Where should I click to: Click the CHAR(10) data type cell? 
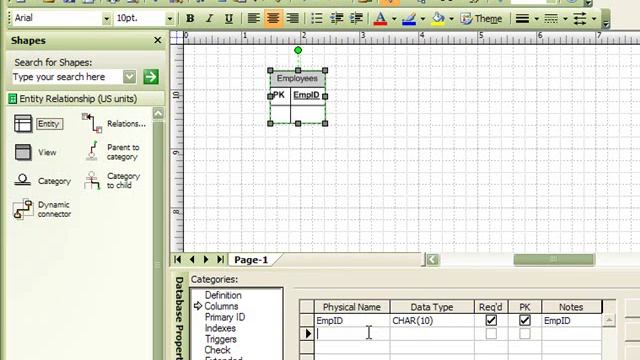click(x=432, y=320)
